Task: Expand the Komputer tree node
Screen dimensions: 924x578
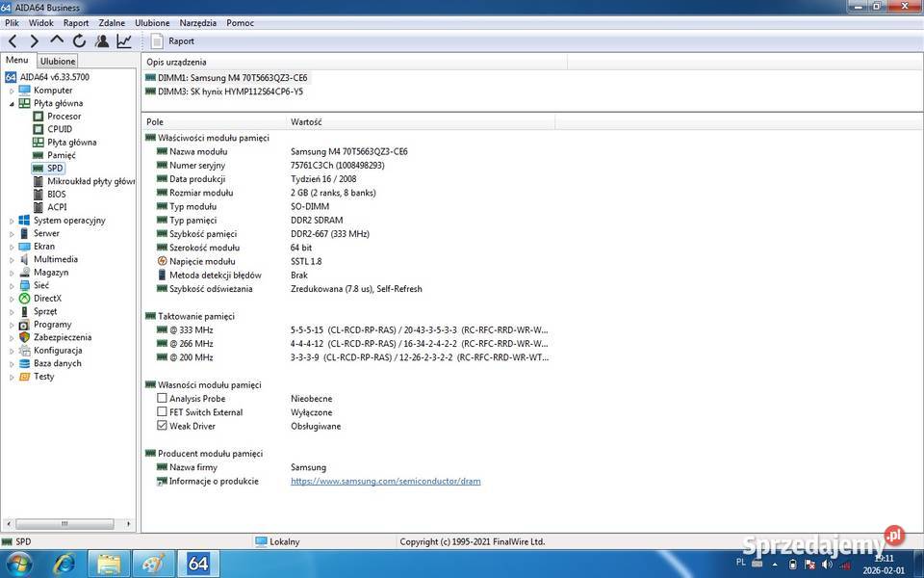Action: 12,91
